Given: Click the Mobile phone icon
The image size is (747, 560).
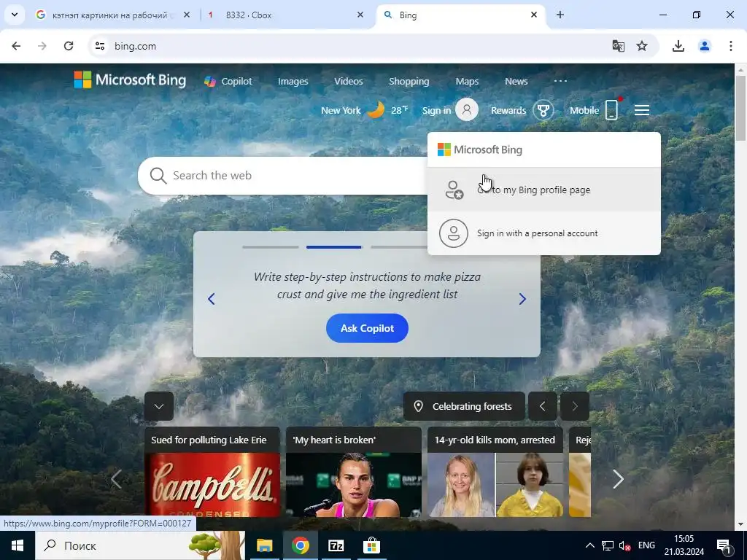Looking at the screenshot, I should point(612,111).
